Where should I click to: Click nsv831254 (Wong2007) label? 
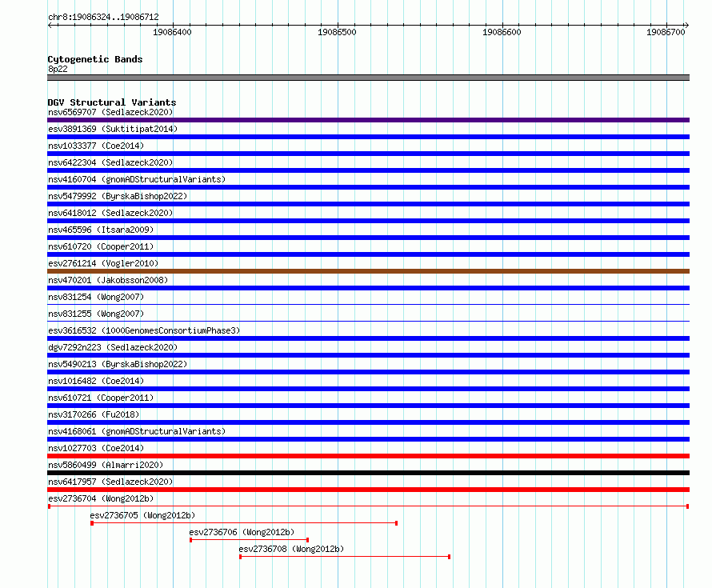tap(96, 297)
